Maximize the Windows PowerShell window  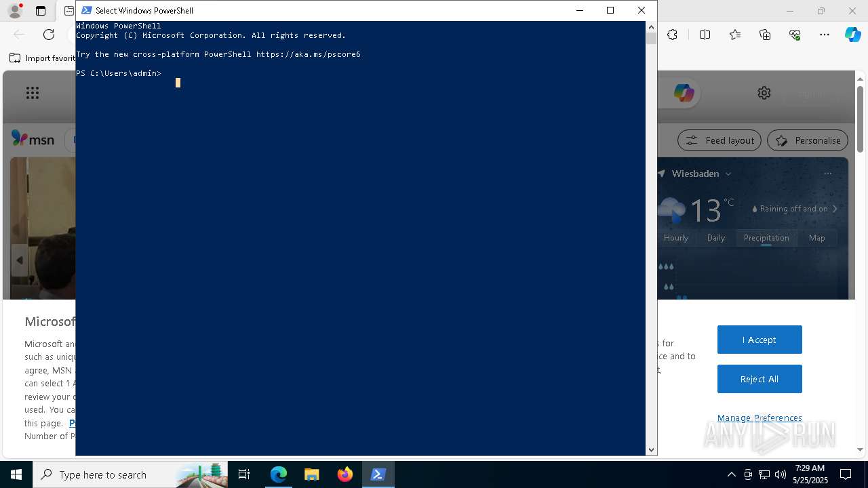(610, 10)
